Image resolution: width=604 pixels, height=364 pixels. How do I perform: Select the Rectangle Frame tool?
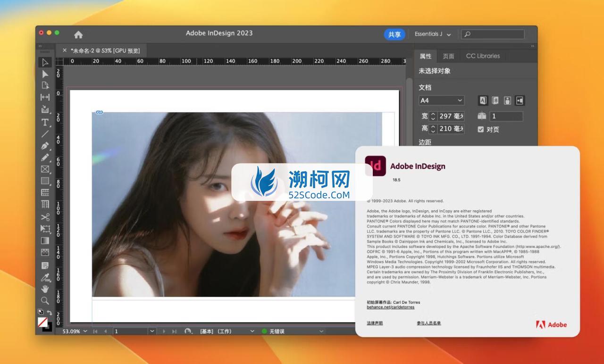click(x=45, y=169)
